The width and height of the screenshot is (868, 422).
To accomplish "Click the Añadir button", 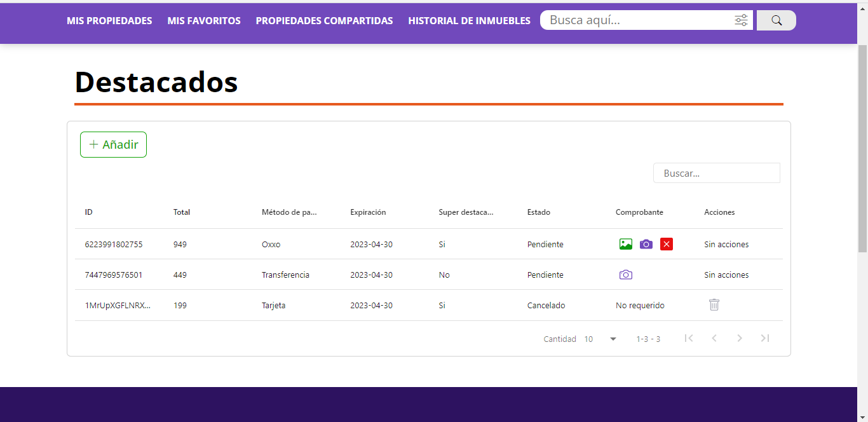I will 113,145.
